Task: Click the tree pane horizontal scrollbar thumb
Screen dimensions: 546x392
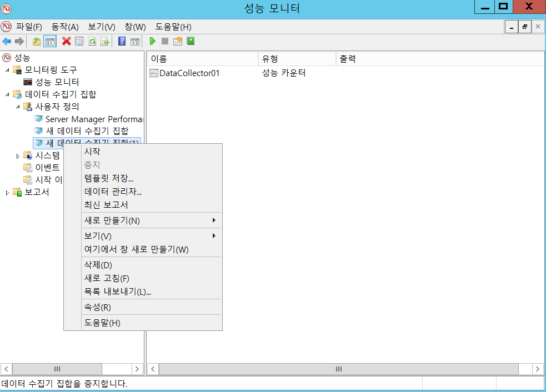Action: point(57,369)
